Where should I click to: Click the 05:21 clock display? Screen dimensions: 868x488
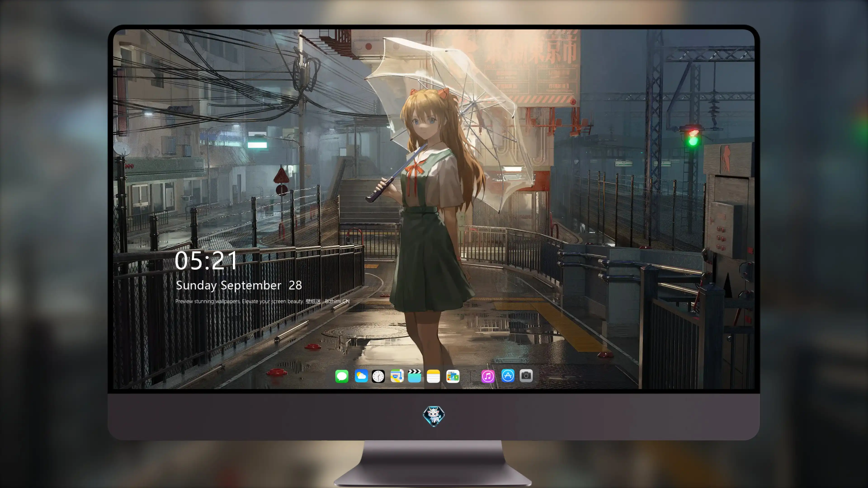206,261
